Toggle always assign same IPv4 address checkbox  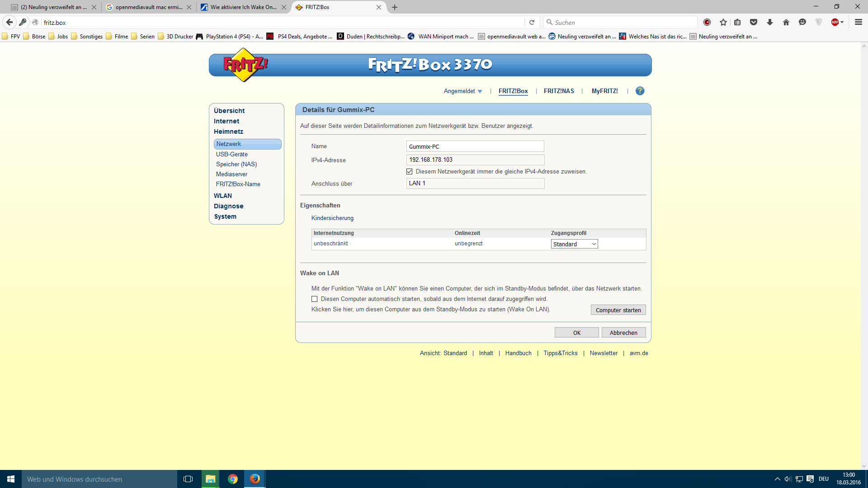(x=410, y=172)
